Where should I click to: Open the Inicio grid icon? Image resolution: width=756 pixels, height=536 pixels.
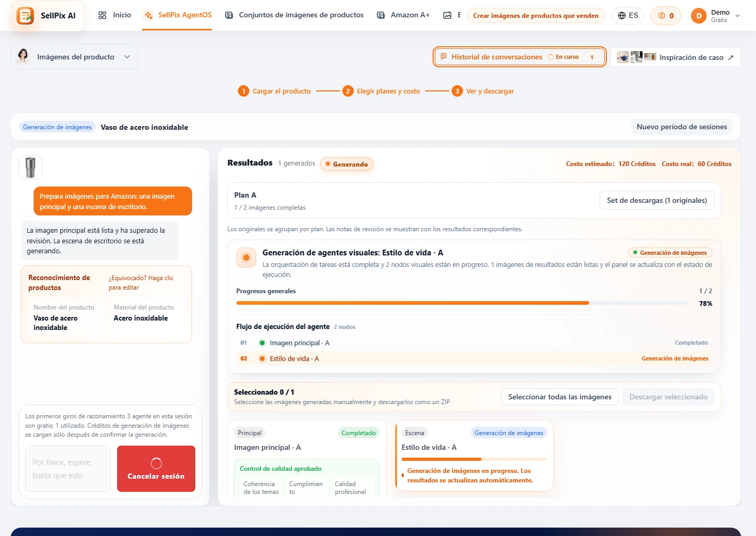coord(102,15)
